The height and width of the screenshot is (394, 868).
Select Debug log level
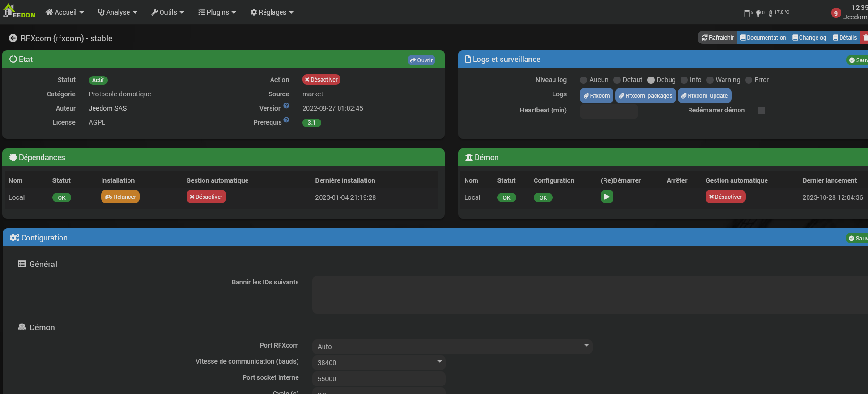(651, 80)
